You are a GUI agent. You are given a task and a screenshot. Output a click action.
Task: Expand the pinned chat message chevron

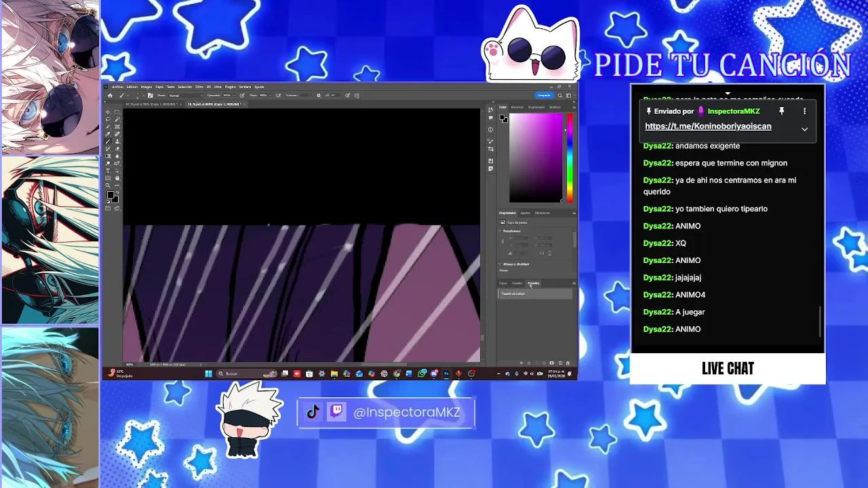[x=804, y=129]
